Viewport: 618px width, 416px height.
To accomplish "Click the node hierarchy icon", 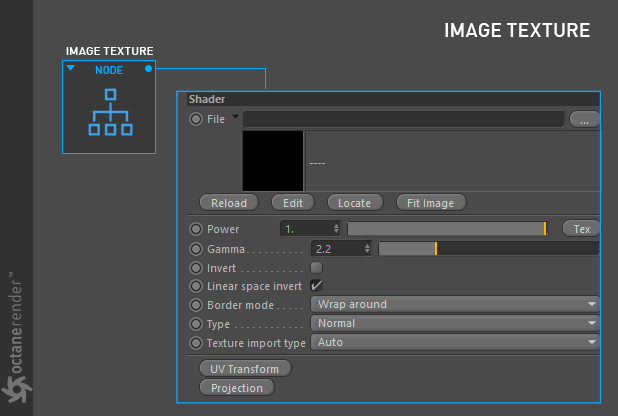I will tap(110, 112).
